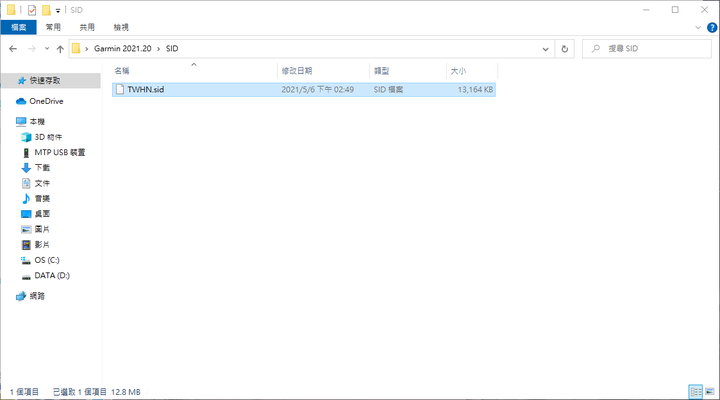The image size is (720, 400).
Task: Click the 13,164 KB size cell
Action: [475, 90]
